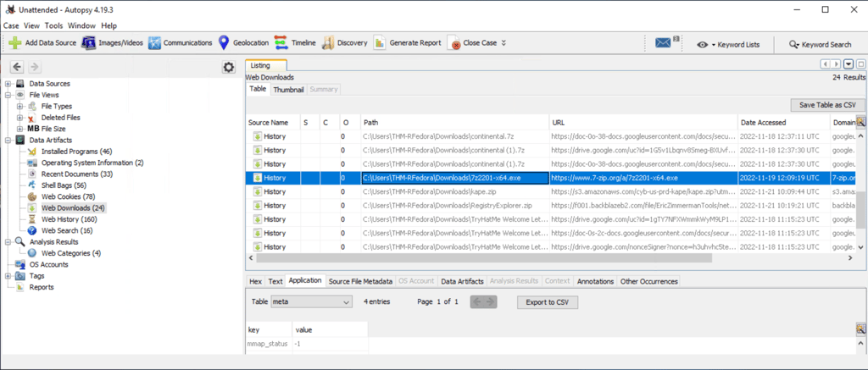868x370 pixels.
Task: Select the Deleted Files node
Action: coord(60,117)
